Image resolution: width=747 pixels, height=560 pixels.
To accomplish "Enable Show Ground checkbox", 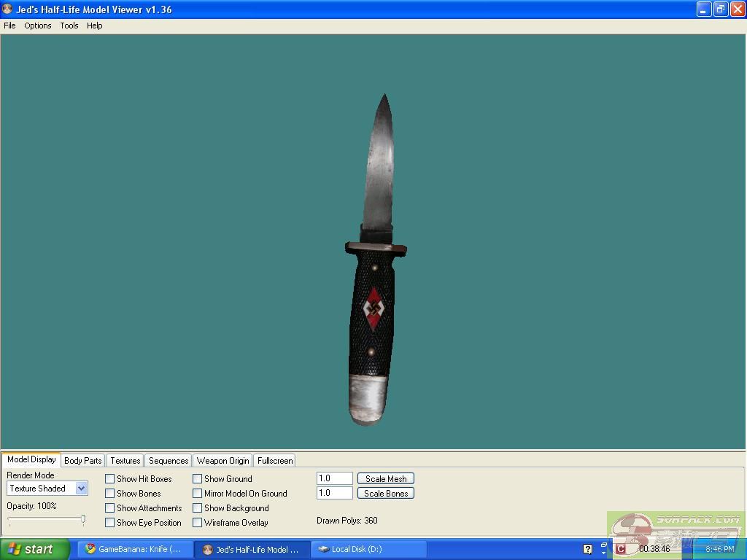I will click(197, 479).
